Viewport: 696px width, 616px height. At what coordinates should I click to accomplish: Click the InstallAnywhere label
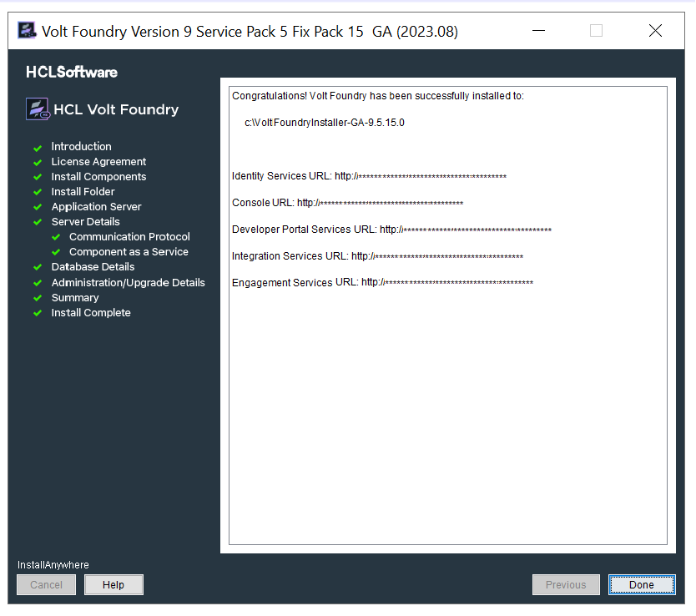pos(53,565)
